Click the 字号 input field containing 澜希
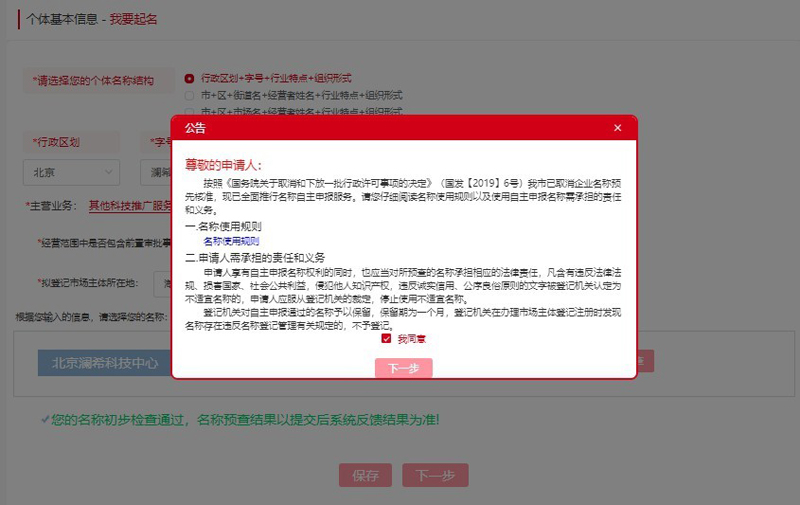 pyautogui.click(x=158, y=172)
